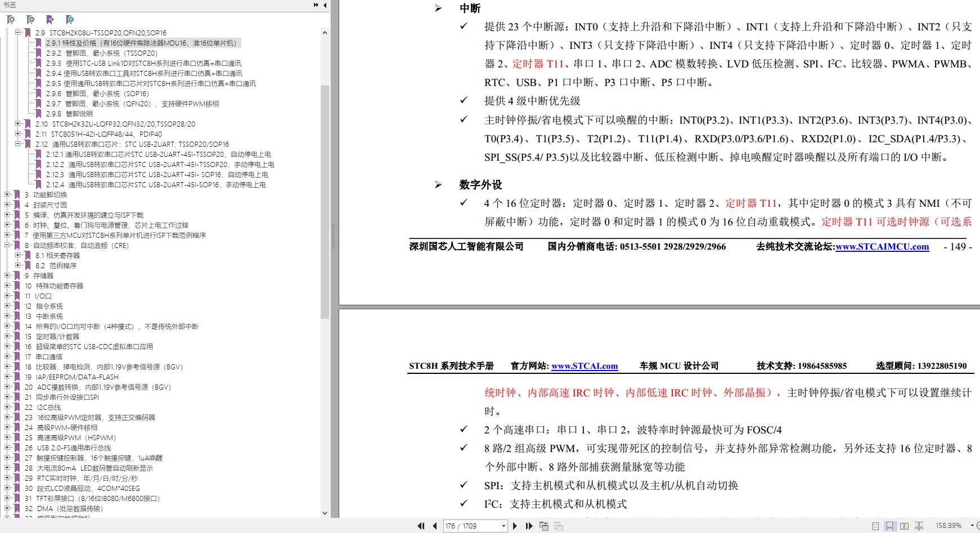Open the www.STCAI.com official website link
This screenshot has height=533, width=980.
click(585, 365)
